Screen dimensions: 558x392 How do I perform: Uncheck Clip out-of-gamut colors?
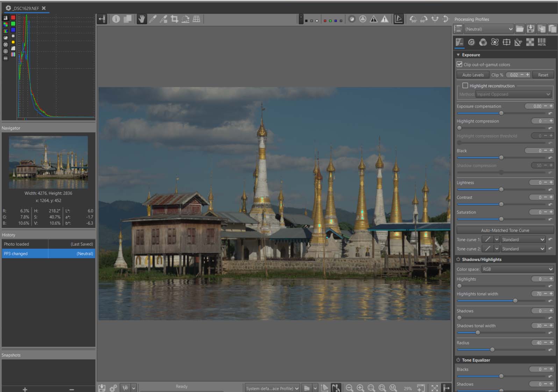click(459, 64)
